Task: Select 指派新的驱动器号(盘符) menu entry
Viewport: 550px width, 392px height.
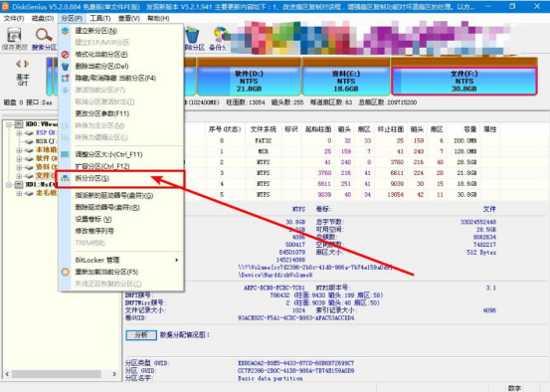Action: (114, 195)
